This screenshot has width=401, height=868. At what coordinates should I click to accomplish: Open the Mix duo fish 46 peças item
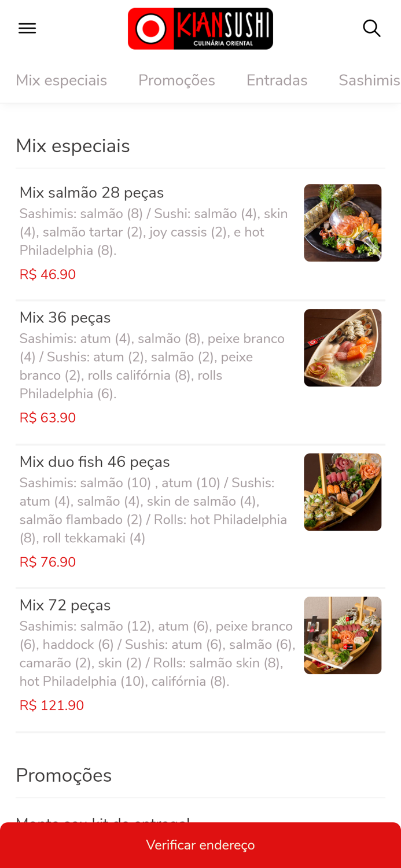tap(95, 461)
